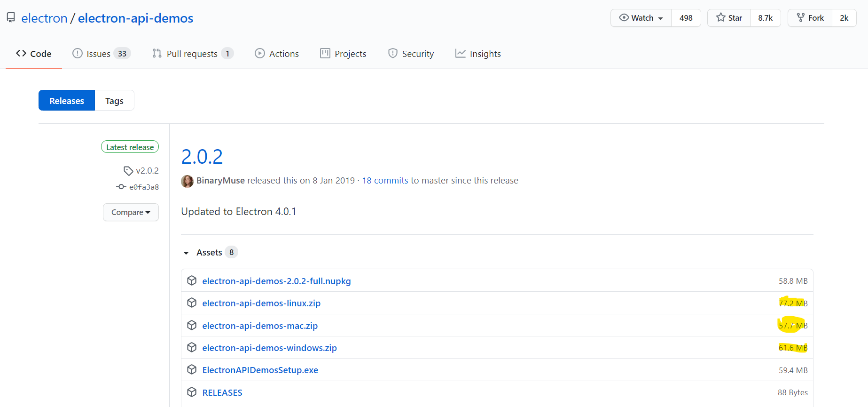Click the Latest release badge
The image size is (868, 407).
click(130, 147)
